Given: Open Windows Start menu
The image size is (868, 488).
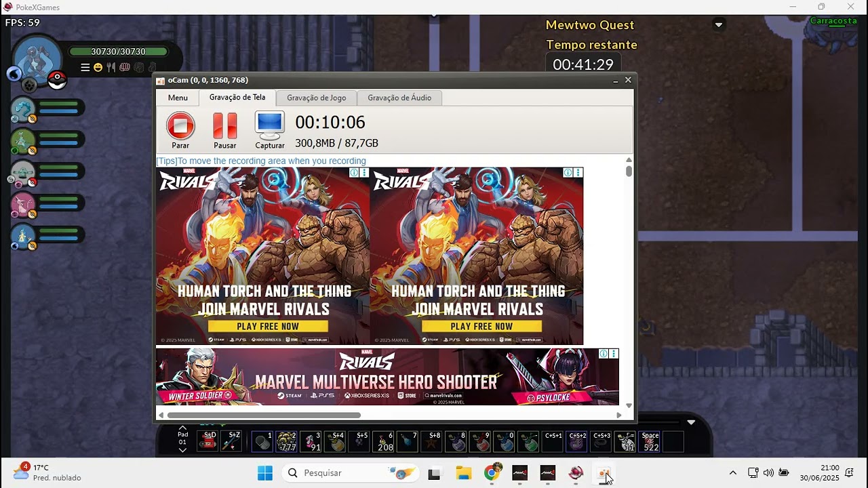Looking at the screenshot, I should point(265,473).
